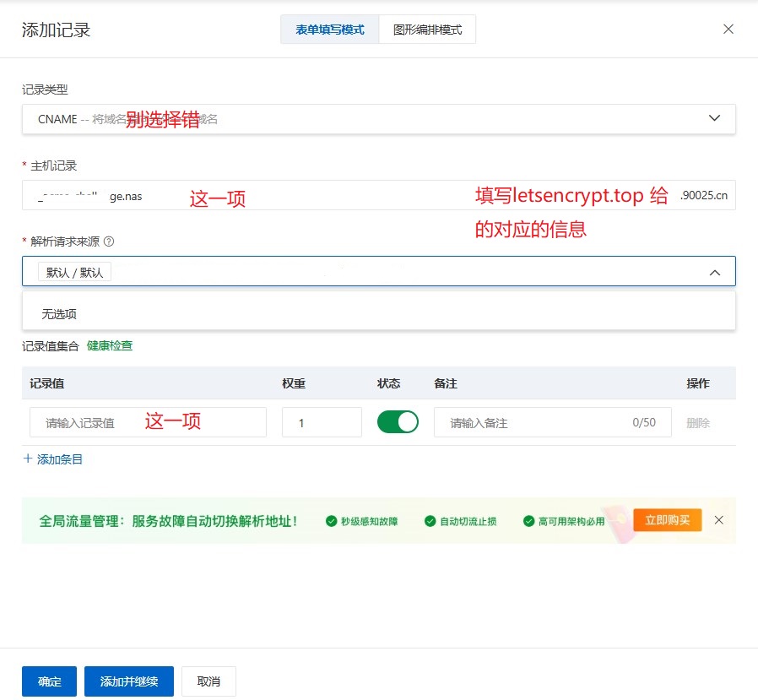Focus the 主机记录 input field

(x=338, y=196)
